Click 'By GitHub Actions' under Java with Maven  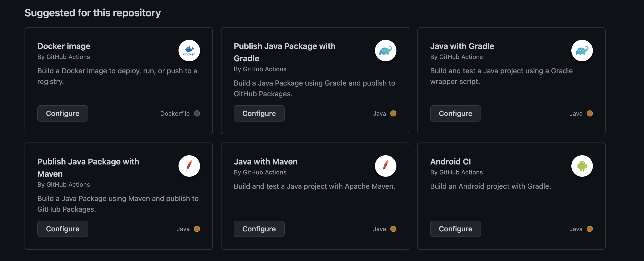point(260,172)
